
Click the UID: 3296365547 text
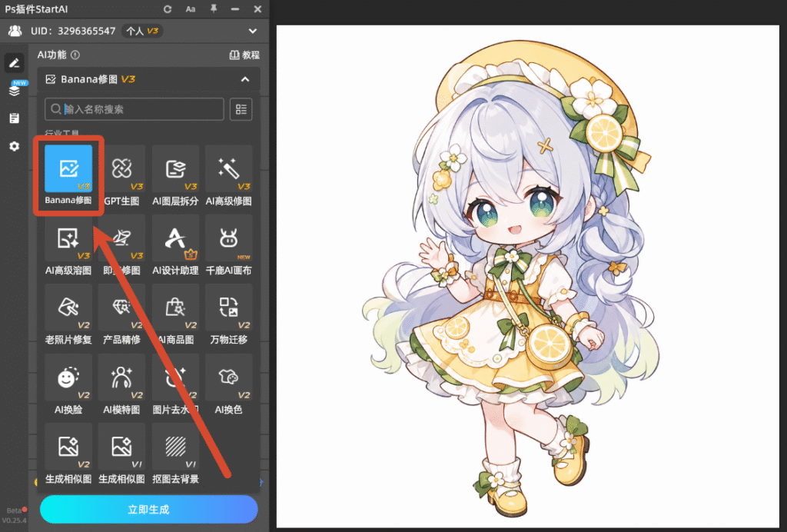pyautogui.click(x=73, y=31)
